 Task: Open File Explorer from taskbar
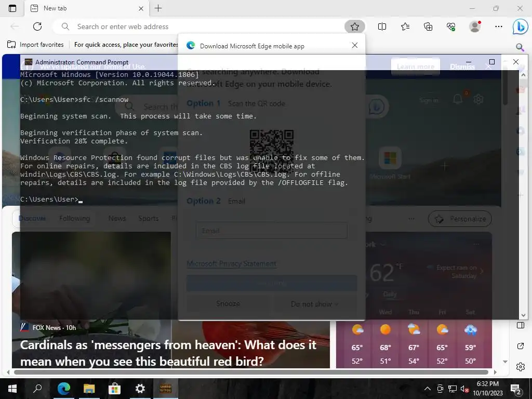(x=89, y=389)
